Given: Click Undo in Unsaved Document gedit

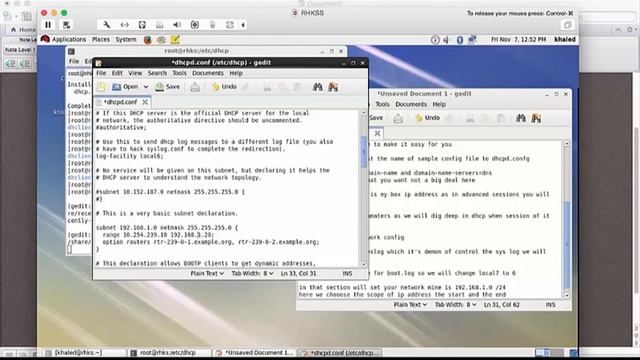Looking at the screenshot, I should pos(427,118).
